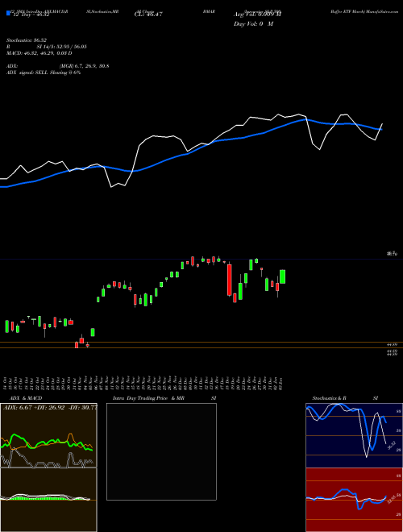Screen dimensions: 403x532
Task: Click the 'Day Vol: 0 M' label
Action: (x=253, y=24)
